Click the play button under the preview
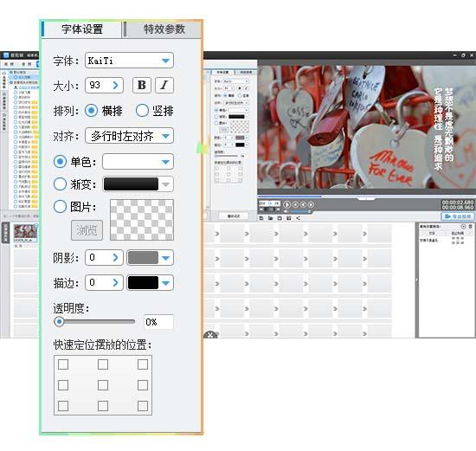The height and width of the screenshot is (451, 476). tap(286, 204)
